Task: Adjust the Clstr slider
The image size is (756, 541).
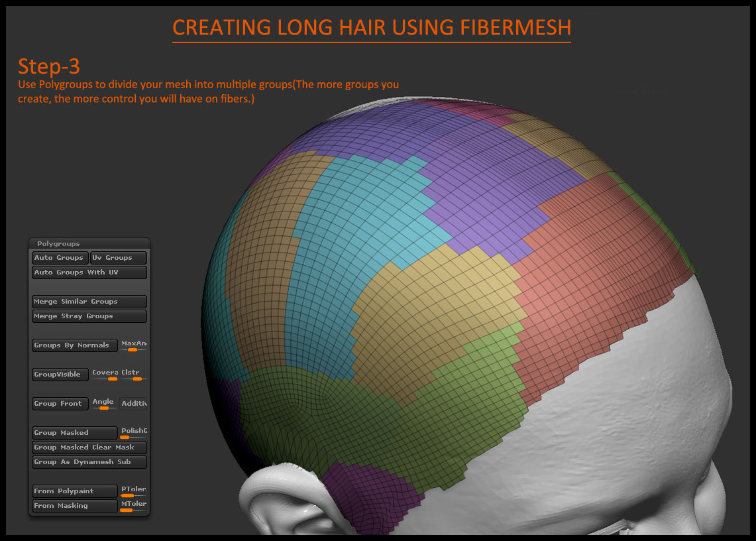Action: (x=133, y=375)
